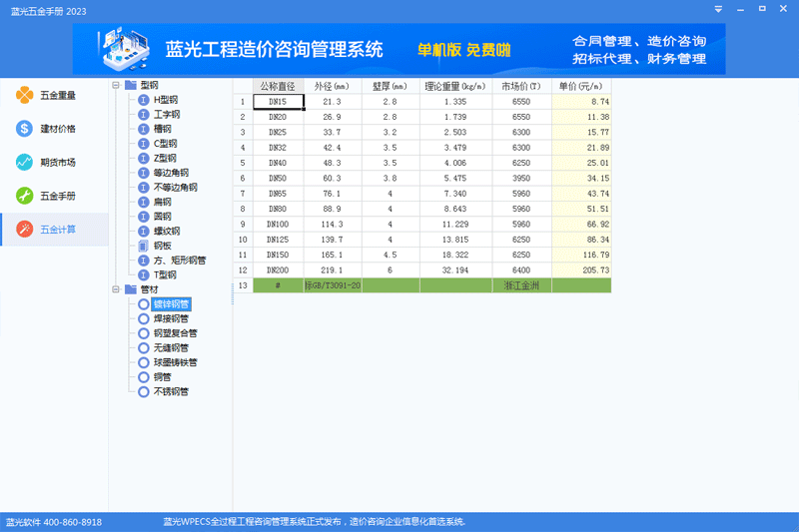Image resolution: width=799 pixels, height=532 pixels.
Task: Click market price cell 3950
Action: pos(521,179)
